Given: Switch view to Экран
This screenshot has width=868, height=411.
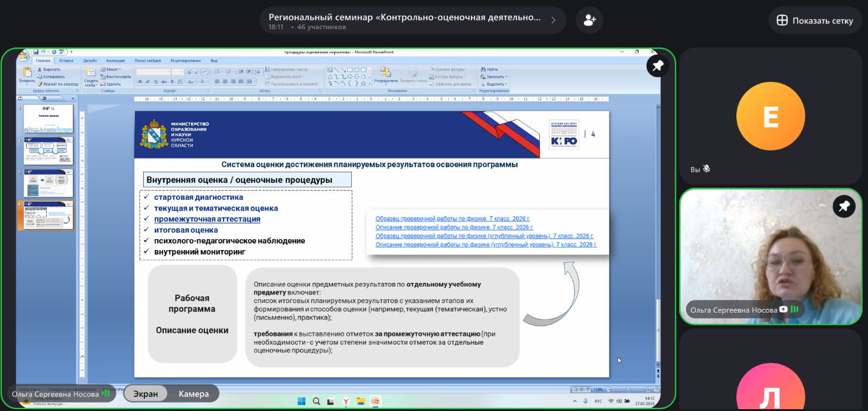Looking at the screenshot, I should [146, 394].
